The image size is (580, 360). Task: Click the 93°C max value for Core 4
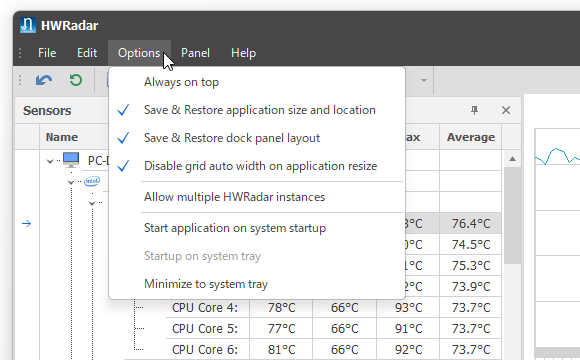click(408, 307)
